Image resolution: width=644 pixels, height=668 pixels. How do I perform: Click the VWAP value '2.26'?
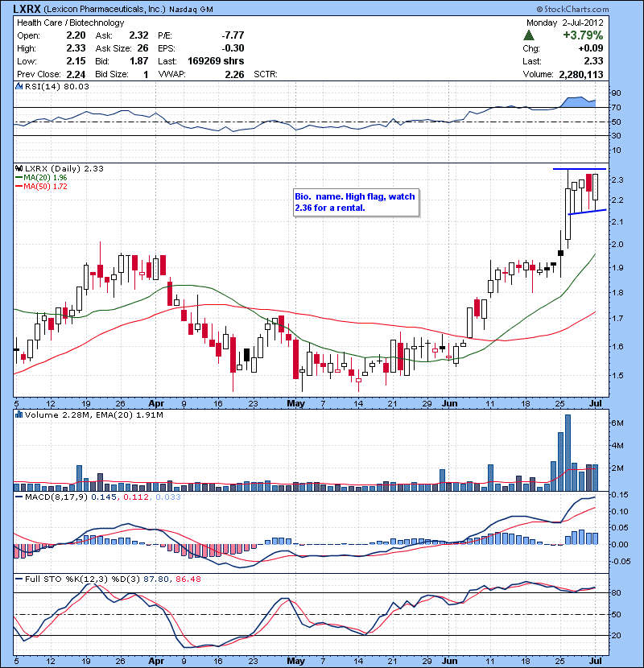(235, 75)
